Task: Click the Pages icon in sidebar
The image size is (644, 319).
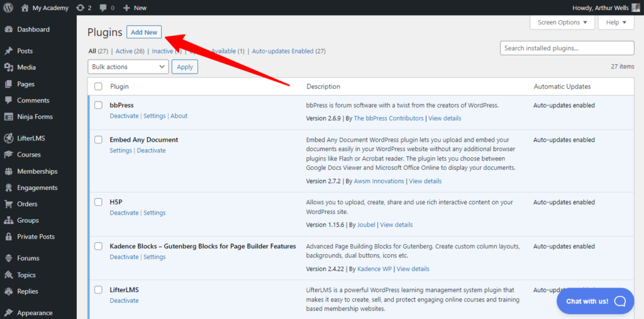Action: point(9,84)
